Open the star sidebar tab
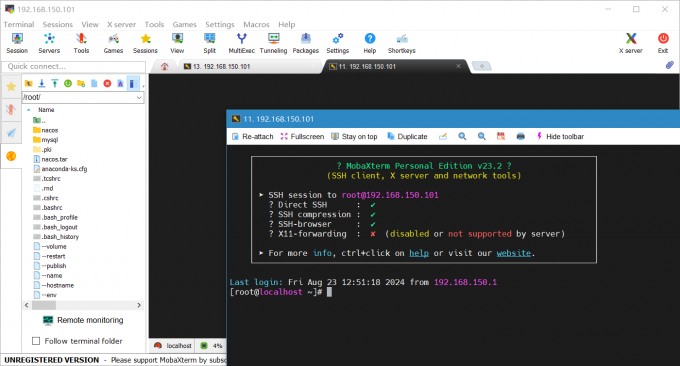The width and height of the screenshot is (680, 366). (11, 86)
